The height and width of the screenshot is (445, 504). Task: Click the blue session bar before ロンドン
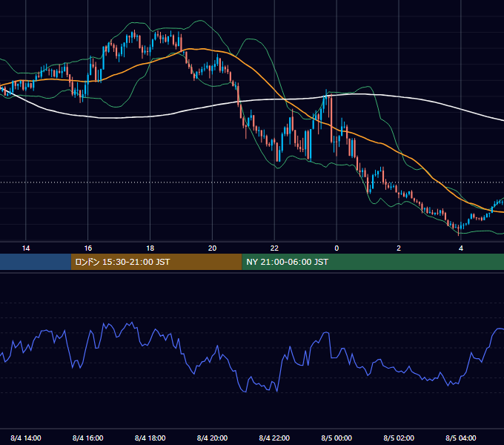click(36, 262)
